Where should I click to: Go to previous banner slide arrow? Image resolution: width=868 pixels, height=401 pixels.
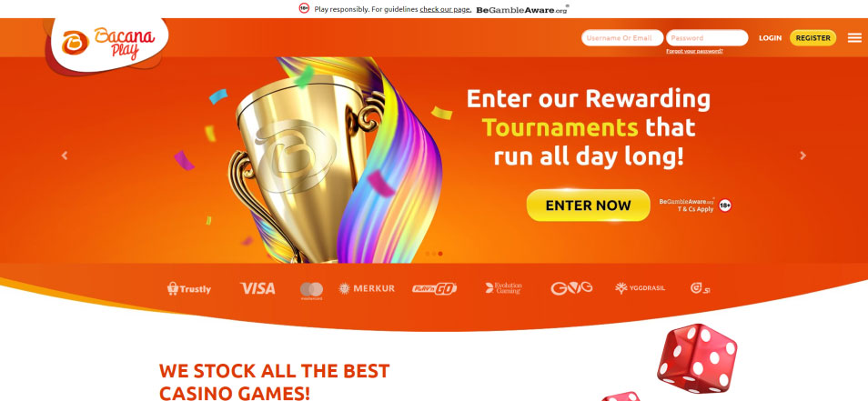65,156
